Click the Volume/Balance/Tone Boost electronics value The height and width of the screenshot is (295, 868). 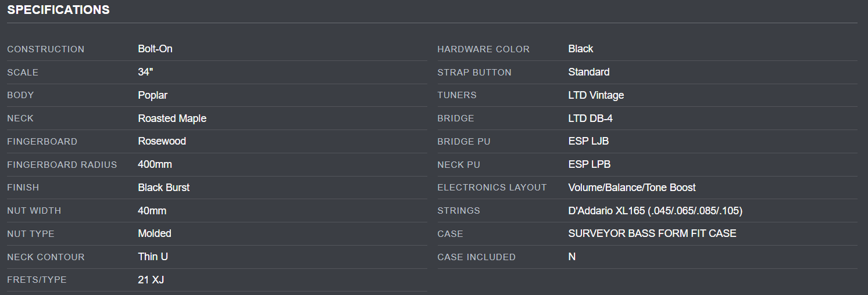pyautogui.click(x=632, y=188)
